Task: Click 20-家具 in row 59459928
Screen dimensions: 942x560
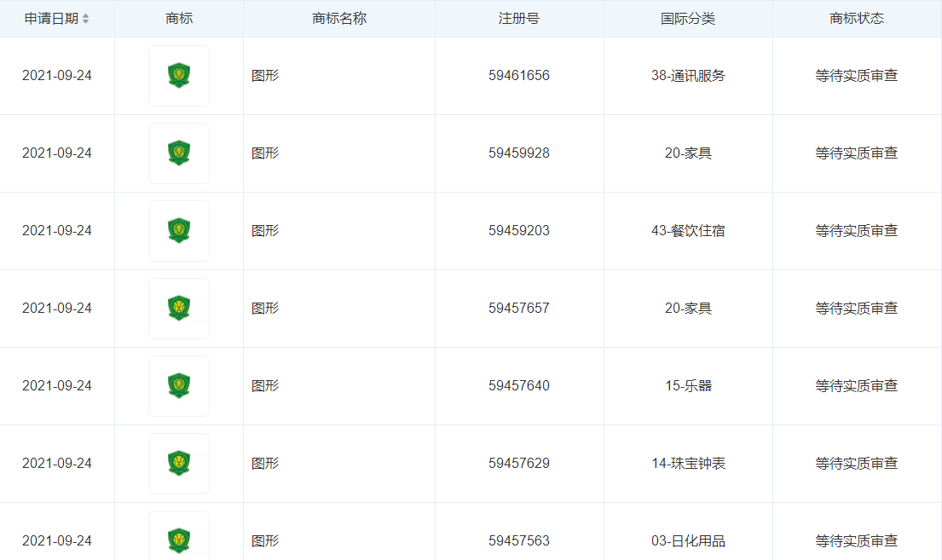Action: 688,153
